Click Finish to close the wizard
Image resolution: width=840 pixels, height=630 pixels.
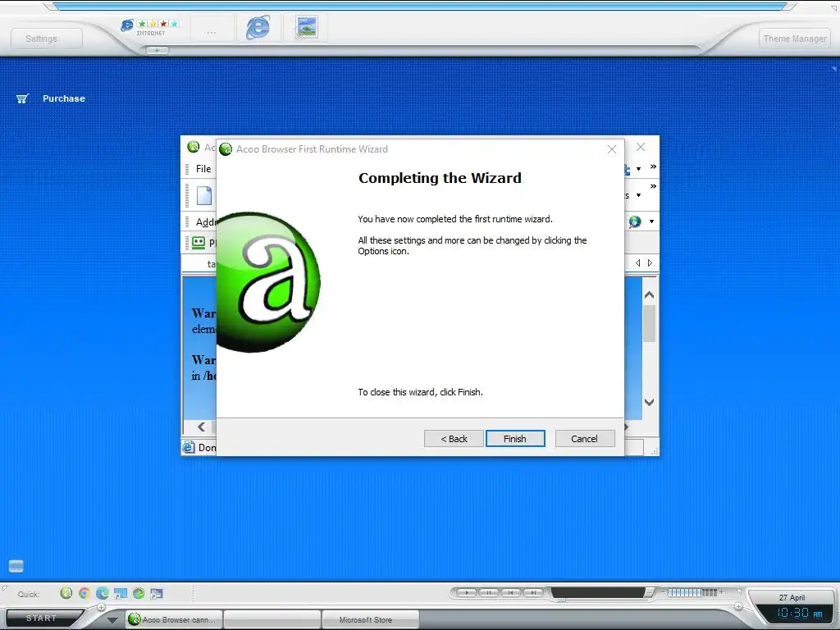(515, 438)
